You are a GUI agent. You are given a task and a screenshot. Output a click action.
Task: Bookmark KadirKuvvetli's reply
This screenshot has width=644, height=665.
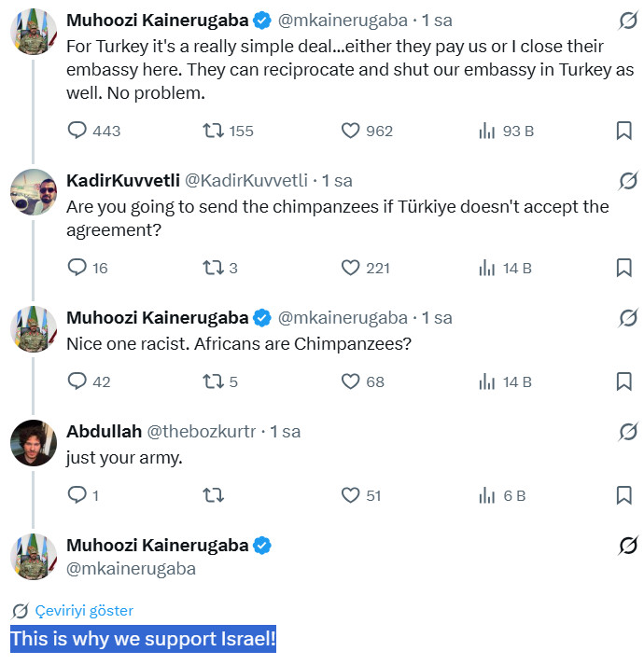[x=624, y=269]
